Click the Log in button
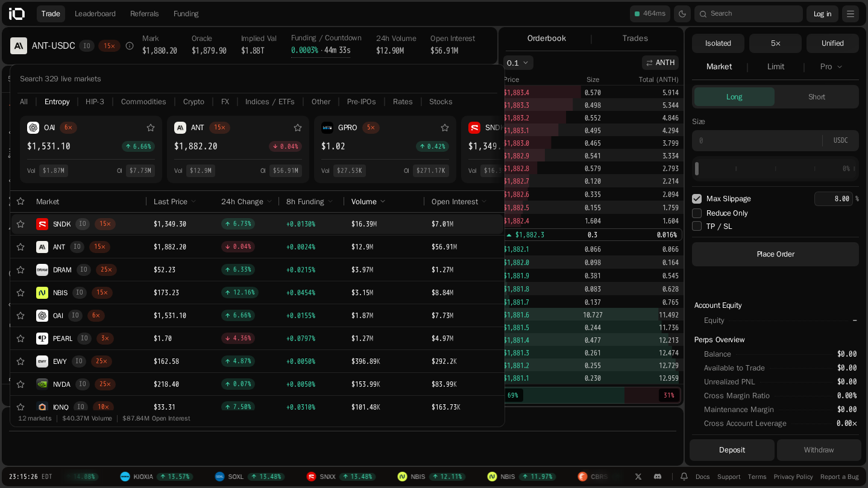Image resolution: width=868 pixels, height=488 pixels. pos(822,14)
